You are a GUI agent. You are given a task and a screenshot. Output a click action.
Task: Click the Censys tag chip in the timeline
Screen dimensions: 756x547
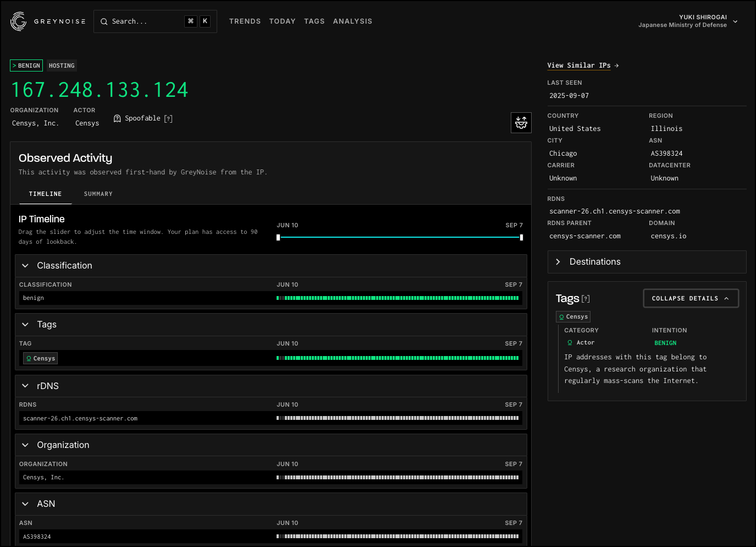tap(41, 358)
